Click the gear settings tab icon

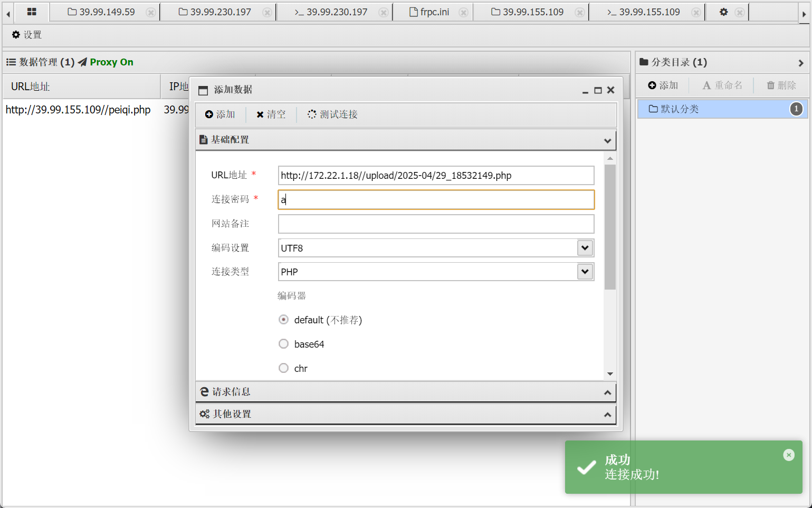pyautogui.click(x=723, y=12)
